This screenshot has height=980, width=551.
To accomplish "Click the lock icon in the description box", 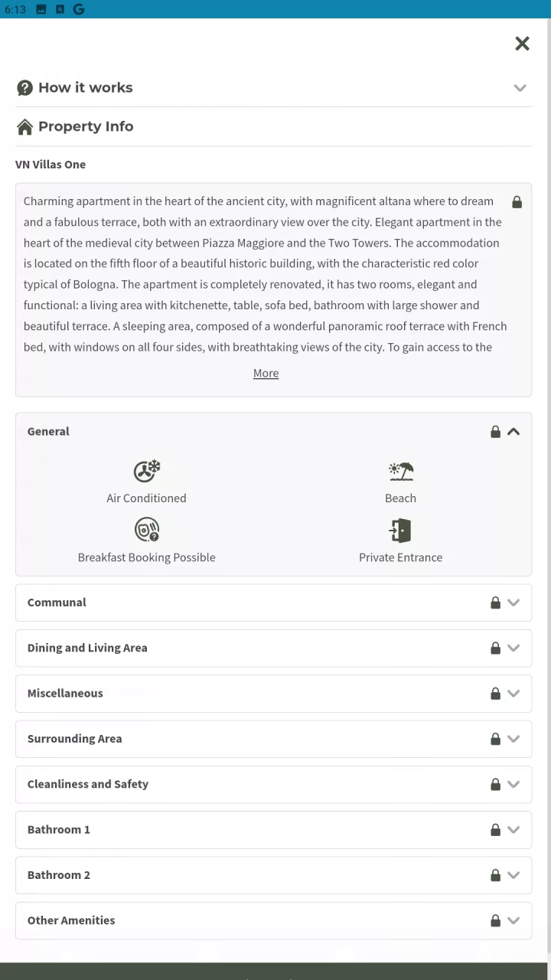I will 517,202.
